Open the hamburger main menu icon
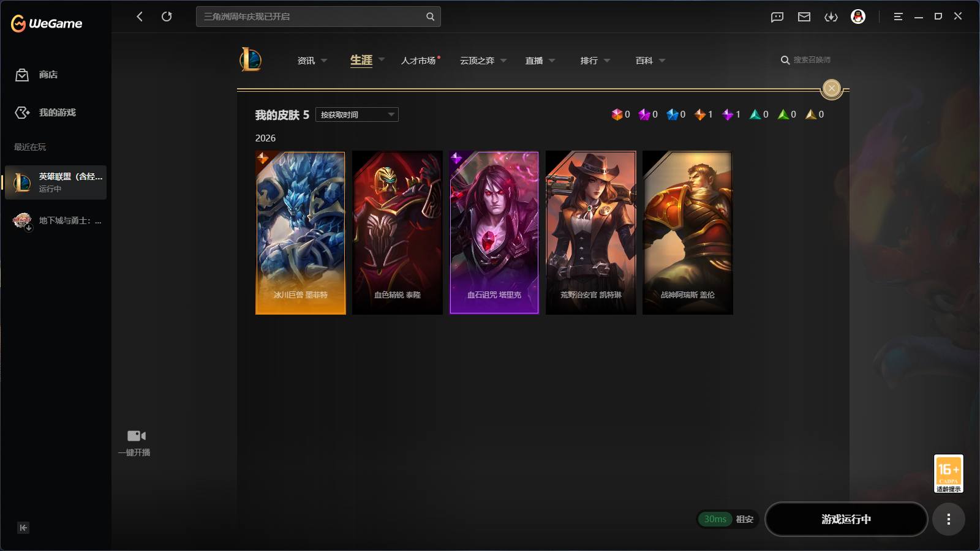The height and width of the screenshot is (551, 980). 898,17
